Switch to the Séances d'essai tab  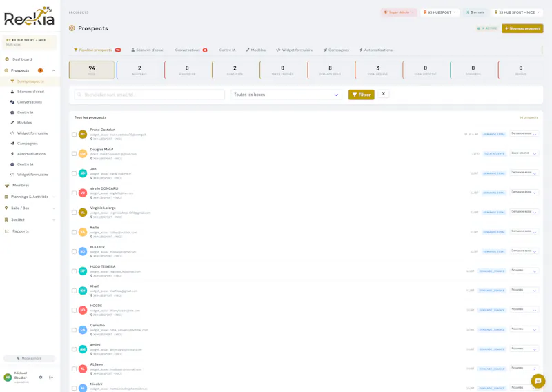(x=147, y=50)
